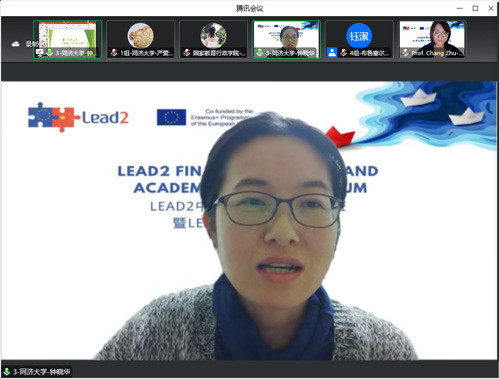This screenshot has height=379, width=499.
Task: Click the main speaker video area
Action: (x=249, y=221)
